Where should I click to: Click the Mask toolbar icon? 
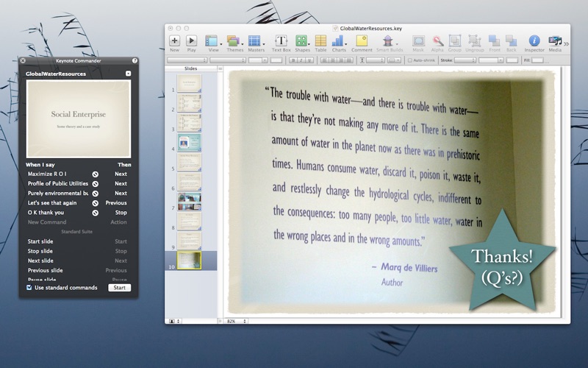click(x=418, y=40)
